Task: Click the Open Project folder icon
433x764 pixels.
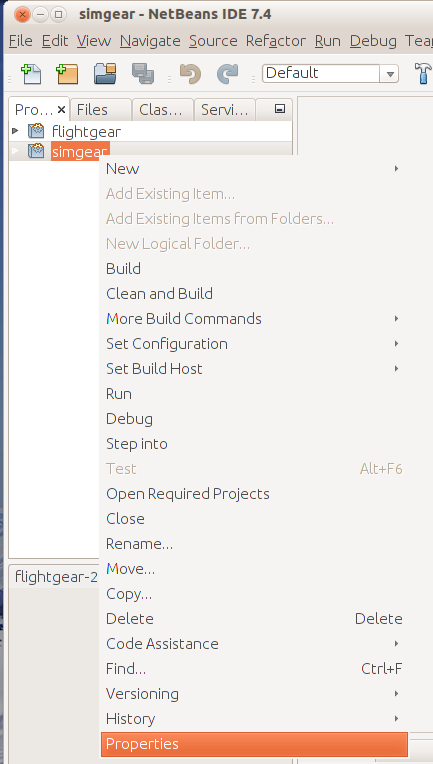Action: [x=105, y=74]
